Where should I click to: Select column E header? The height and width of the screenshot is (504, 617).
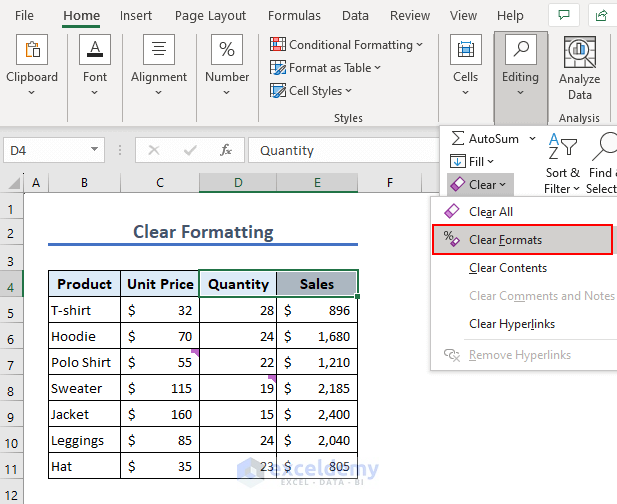tap(317, 183)
